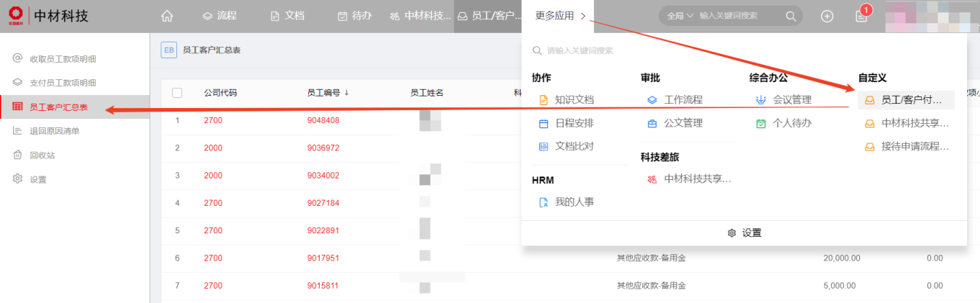Click the EB icon beside 员工客户汇总表 title
The image size is (980, 303).
click(169, 50)
